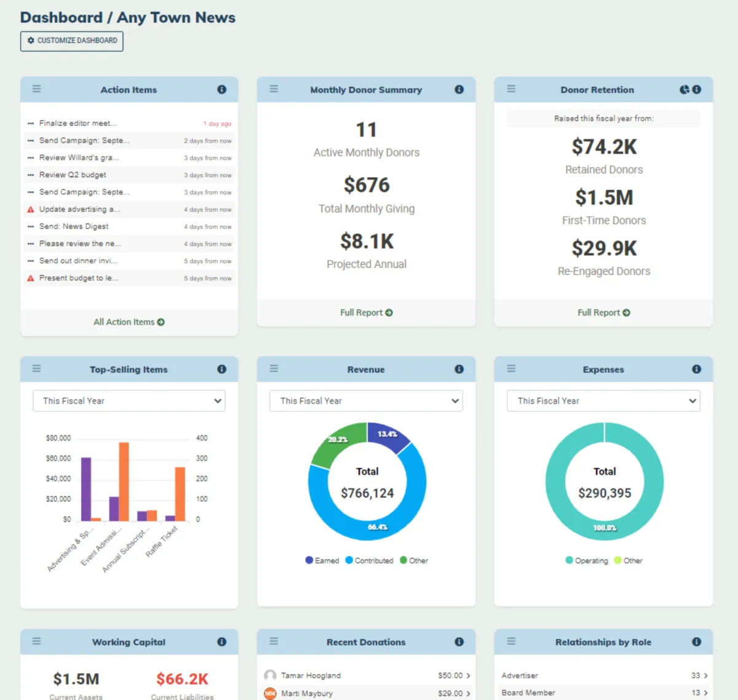738x700 pixels.
Task: Click the tall orange Event Admission bar
Action: (124, 482)
